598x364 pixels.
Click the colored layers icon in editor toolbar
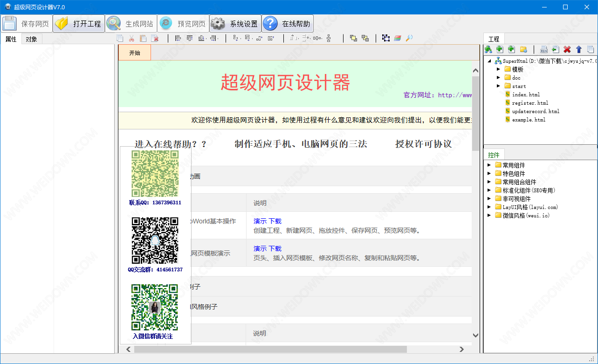(x=397, y=39)
